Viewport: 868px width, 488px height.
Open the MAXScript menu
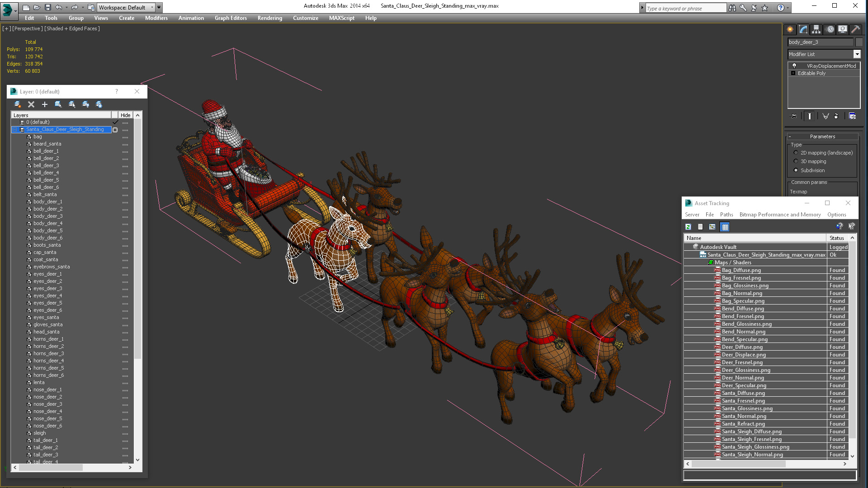341,18
